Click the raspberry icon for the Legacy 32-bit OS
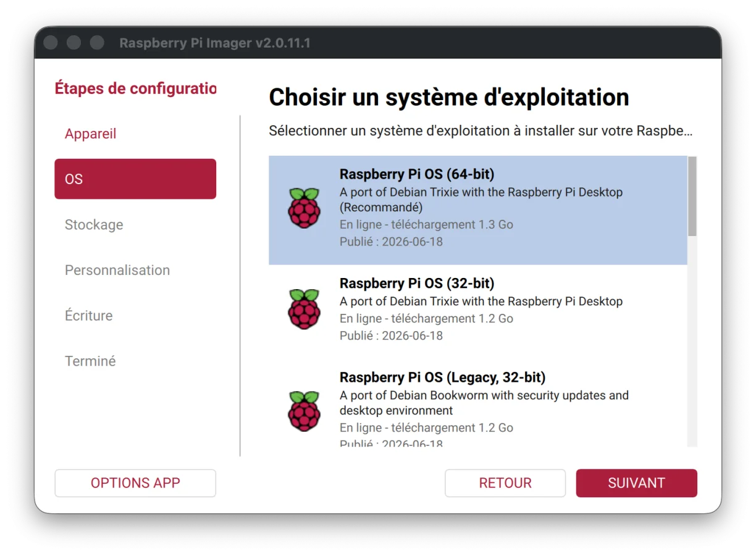756x556 pixels. [x=304, y=411]
